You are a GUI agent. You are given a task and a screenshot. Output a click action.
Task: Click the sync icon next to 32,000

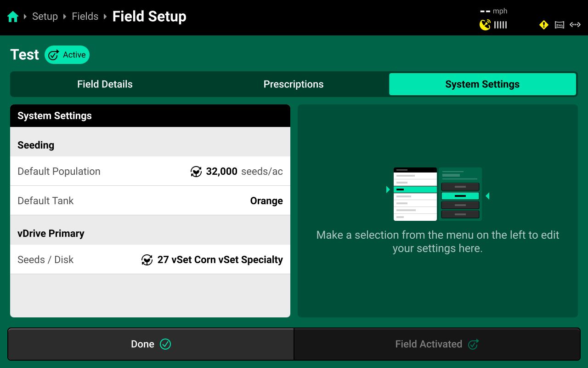pyautogui.click(x=196, y=172)
